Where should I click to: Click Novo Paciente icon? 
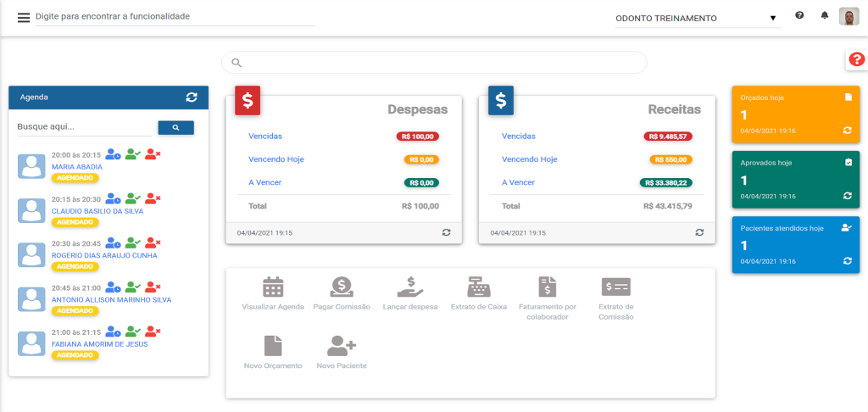pos(341,346)
